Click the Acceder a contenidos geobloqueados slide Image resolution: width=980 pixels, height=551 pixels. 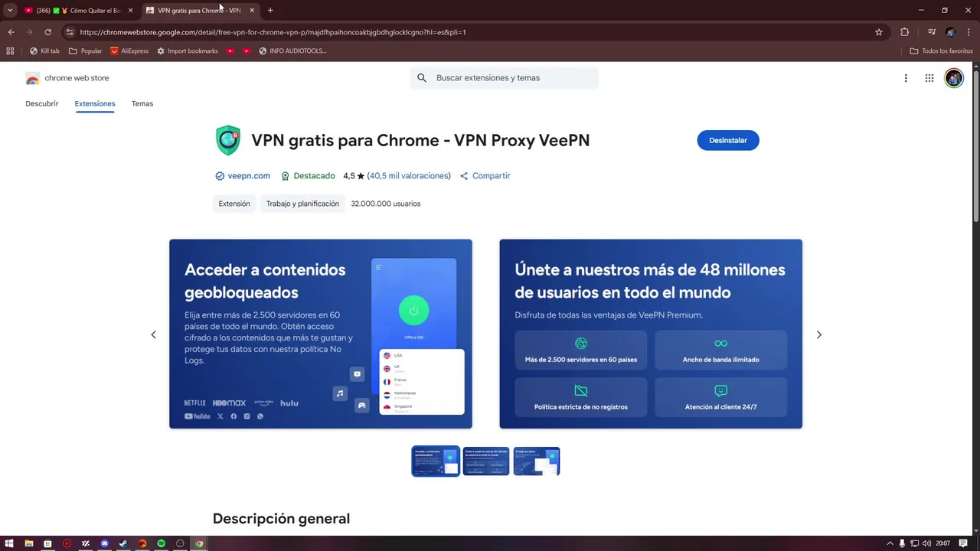[321, 334]
